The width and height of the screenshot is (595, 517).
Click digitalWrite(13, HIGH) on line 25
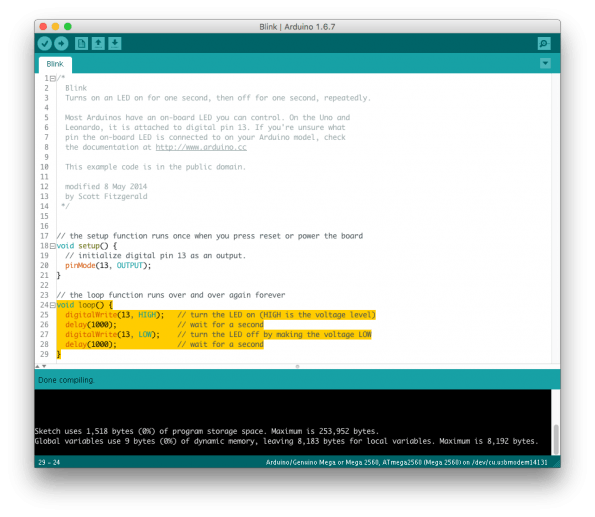tap(115, 315)
